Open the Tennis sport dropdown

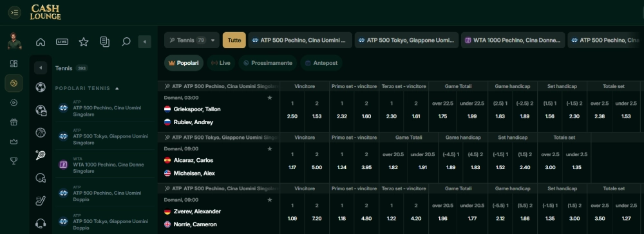[x=192, y=40]
